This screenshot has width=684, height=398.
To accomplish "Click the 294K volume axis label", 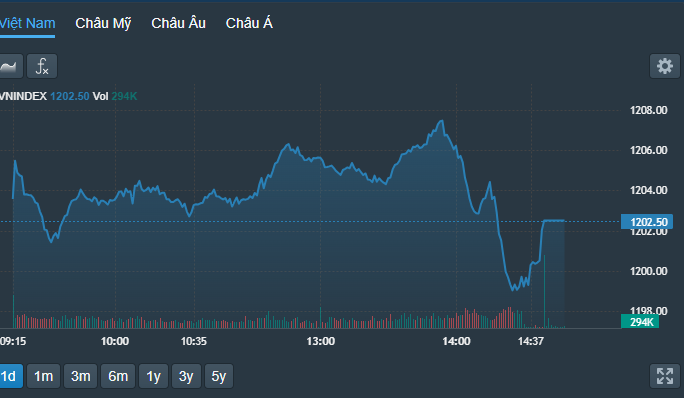I will (x=640, y=322).
